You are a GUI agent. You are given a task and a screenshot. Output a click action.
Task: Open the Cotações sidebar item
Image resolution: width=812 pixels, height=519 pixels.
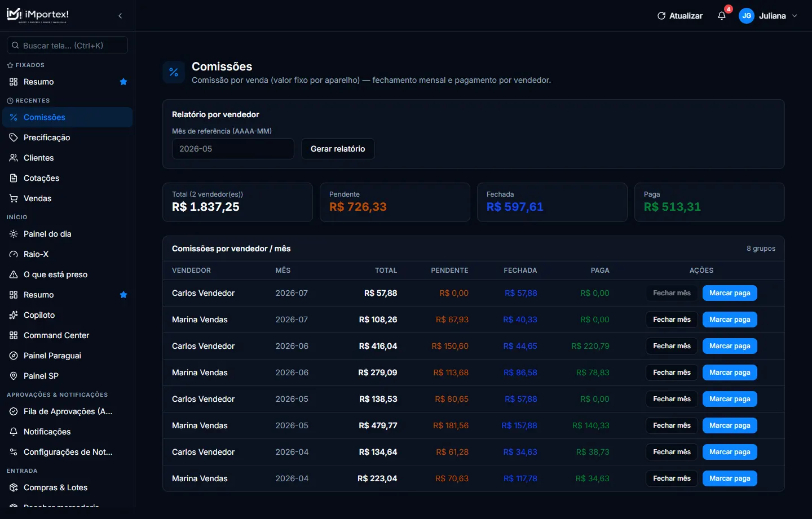point(68,178)
